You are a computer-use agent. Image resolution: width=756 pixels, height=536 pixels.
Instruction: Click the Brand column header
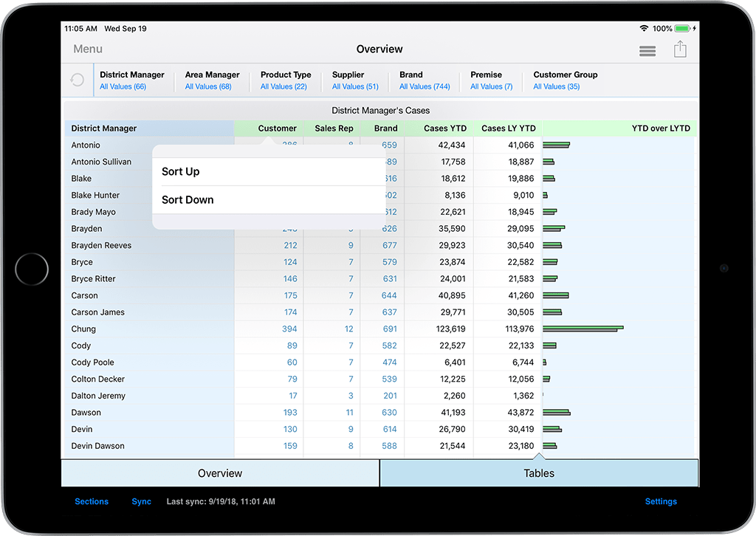383,128
